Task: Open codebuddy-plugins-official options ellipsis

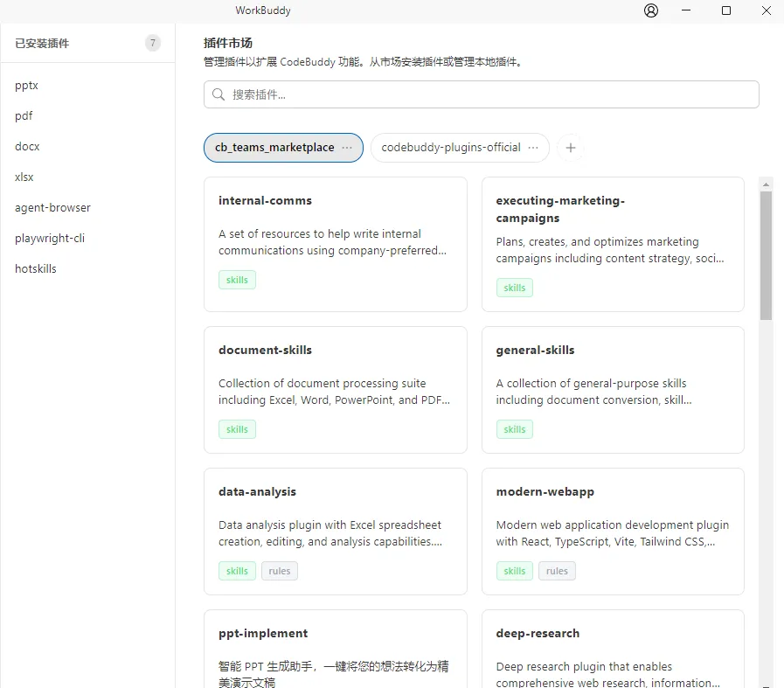Action: pos(533,148)
